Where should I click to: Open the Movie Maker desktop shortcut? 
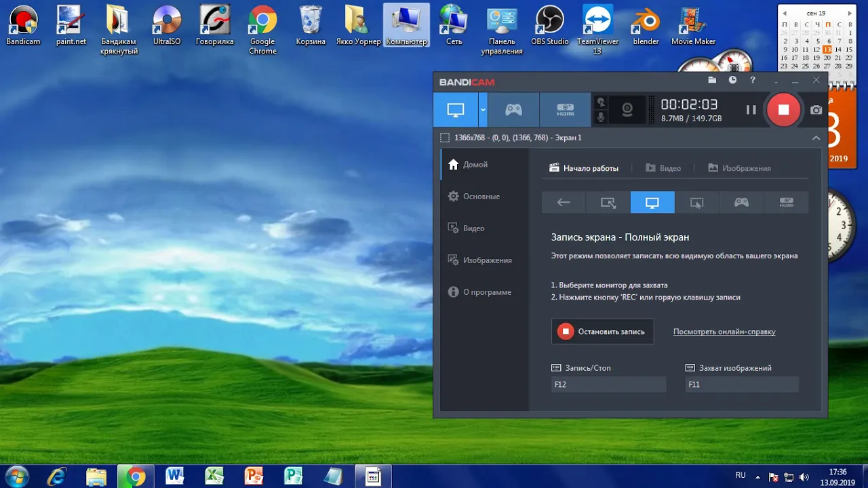[693, 26]
